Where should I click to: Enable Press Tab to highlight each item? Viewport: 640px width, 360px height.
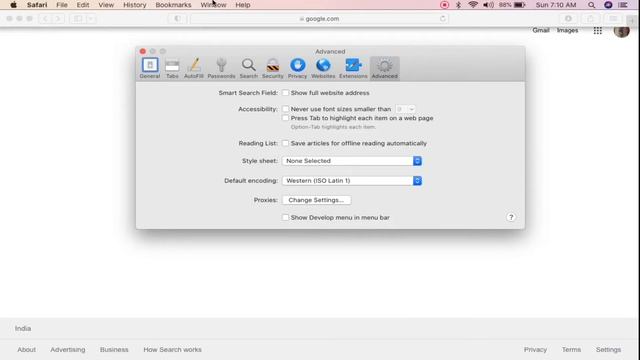tap(285, 118)
